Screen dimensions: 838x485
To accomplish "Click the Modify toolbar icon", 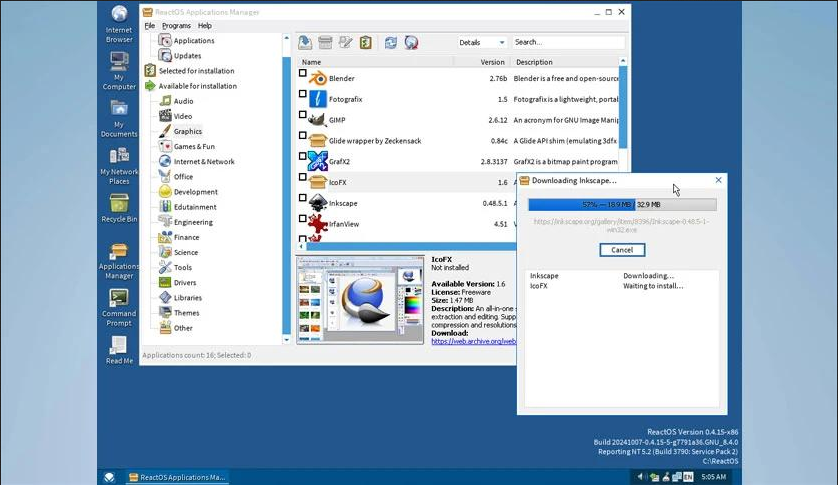I will 346,42.
